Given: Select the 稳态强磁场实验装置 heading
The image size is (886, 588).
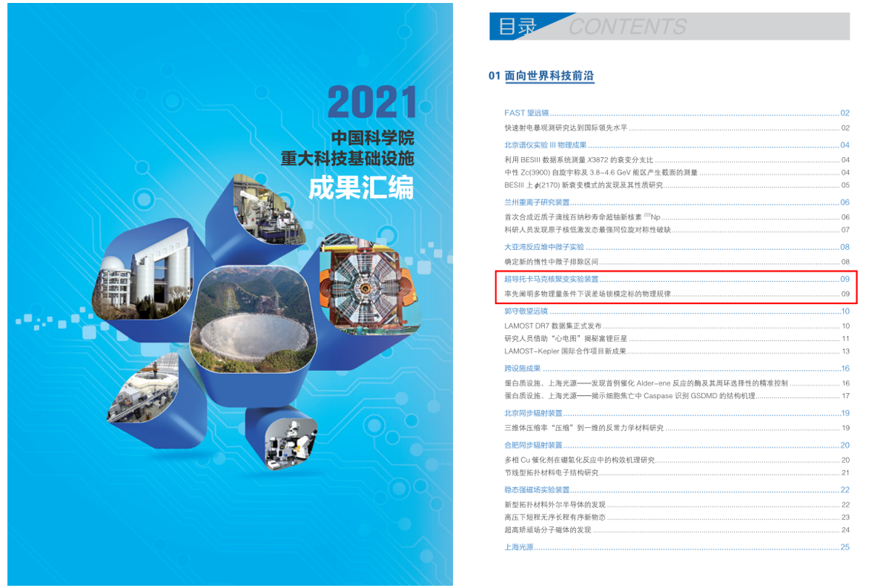Looking at the screenshot, I should coord(537,490).
